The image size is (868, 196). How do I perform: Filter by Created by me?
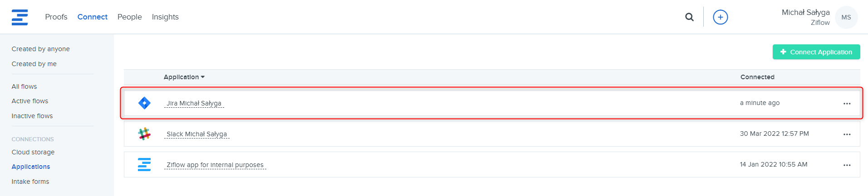(x=34, y=64)
